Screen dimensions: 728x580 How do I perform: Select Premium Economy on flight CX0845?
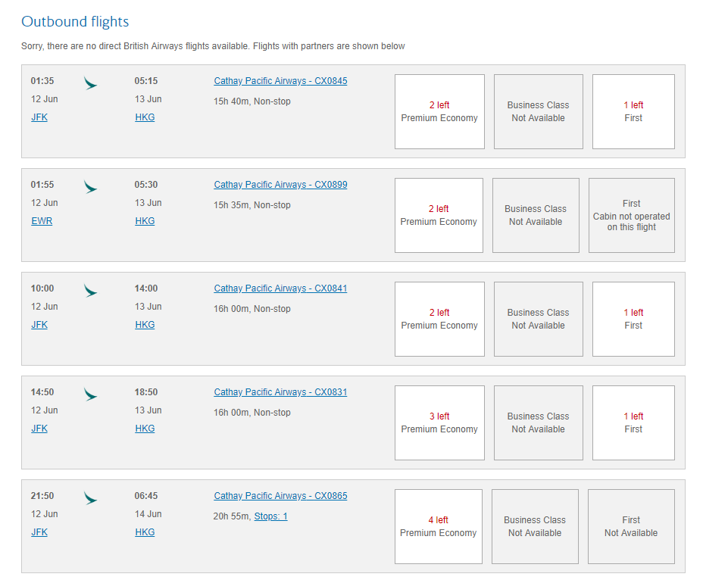click(x=439, y=111)
